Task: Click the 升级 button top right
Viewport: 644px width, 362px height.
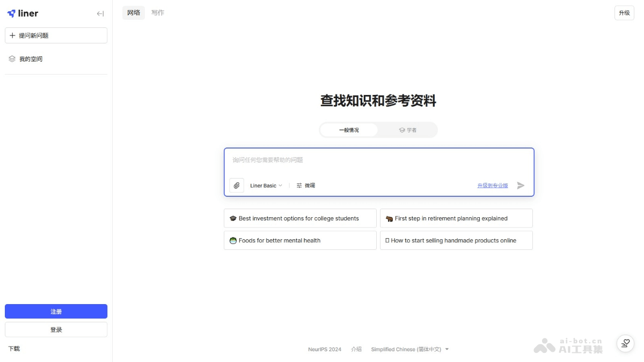Action: [624, 12]
